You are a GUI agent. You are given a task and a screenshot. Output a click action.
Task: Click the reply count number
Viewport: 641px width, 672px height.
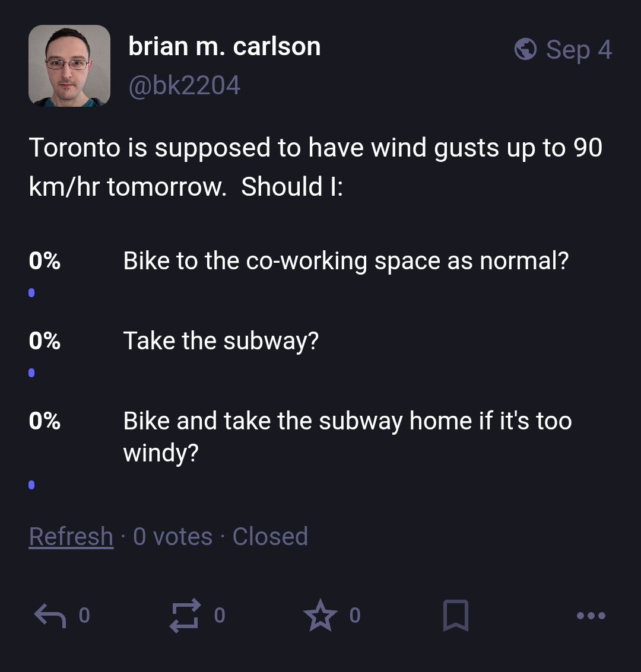click(x=84, y=616)
